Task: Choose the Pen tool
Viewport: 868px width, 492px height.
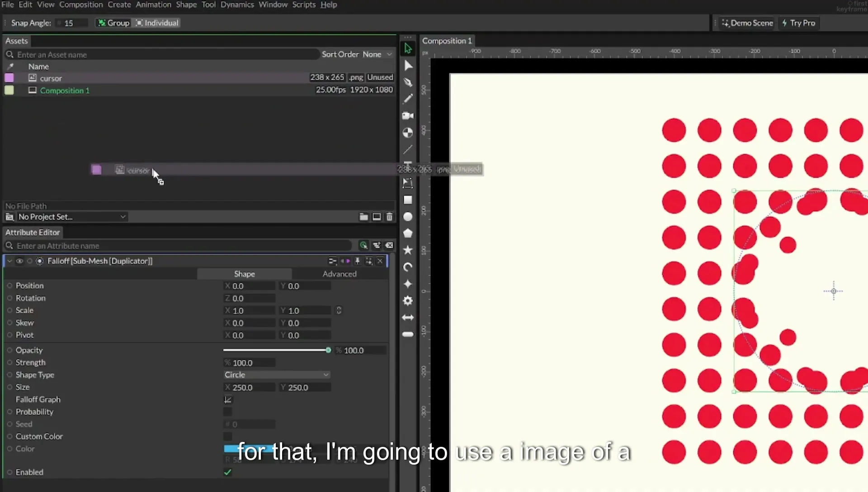Action: pos(408,82)
